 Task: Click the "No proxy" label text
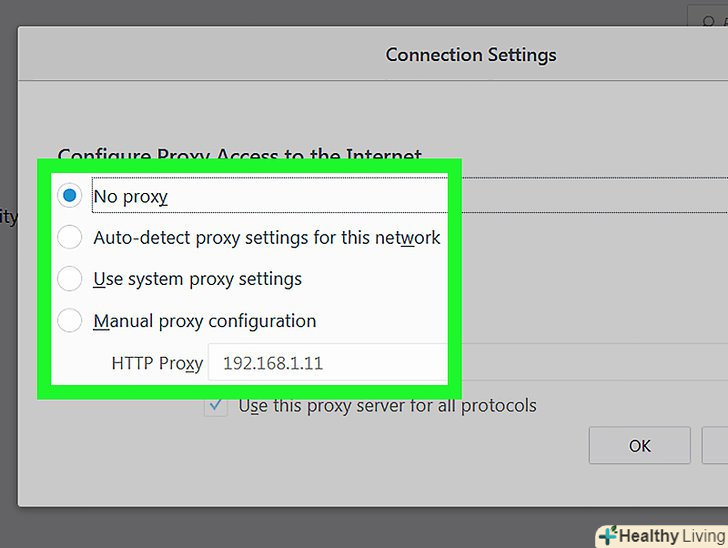(x=130, y=197)
